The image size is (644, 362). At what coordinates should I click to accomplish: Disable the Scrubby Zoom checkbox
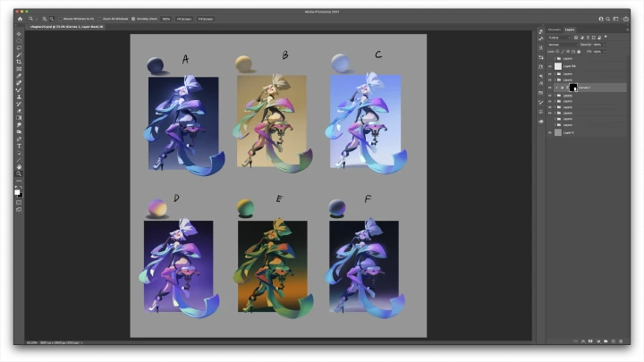[133, 18]
